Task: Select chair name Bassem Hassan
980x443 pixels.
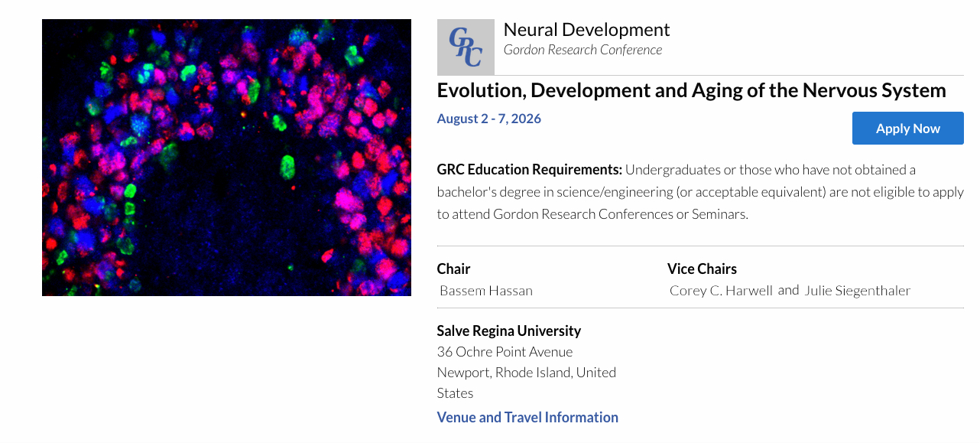Action: point(486,291)
